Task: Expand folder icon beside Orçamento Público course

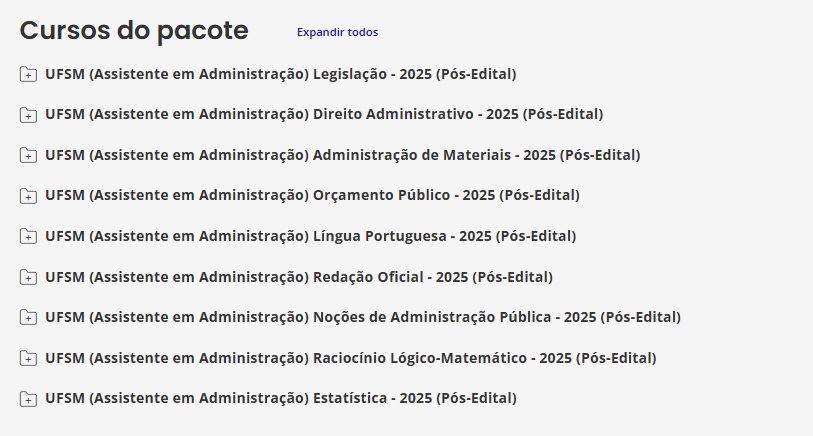Action: pos(28,195)
